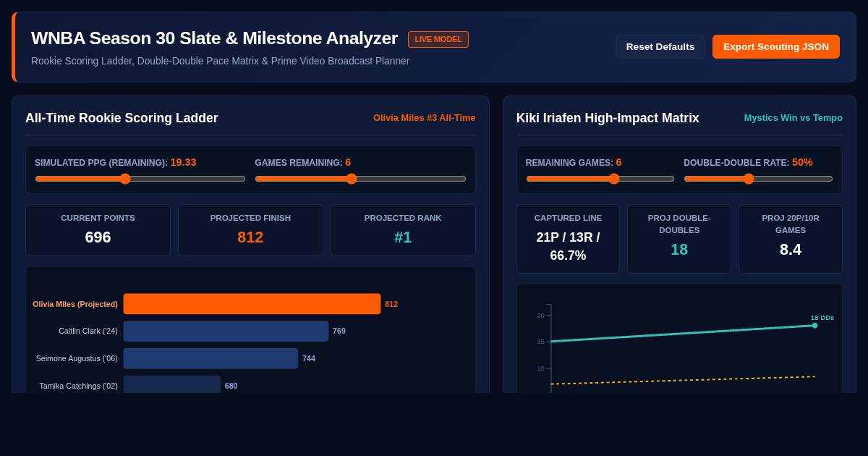
Task: Click the Tamika Catchings ('02) bar
Action: pos(172,384)
